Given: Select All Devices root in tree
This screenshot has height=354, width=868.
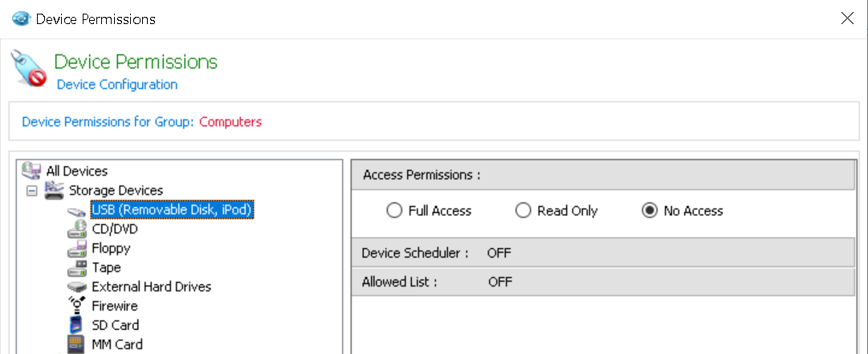Looking at the screenshot, I should [x=76, y=171].
